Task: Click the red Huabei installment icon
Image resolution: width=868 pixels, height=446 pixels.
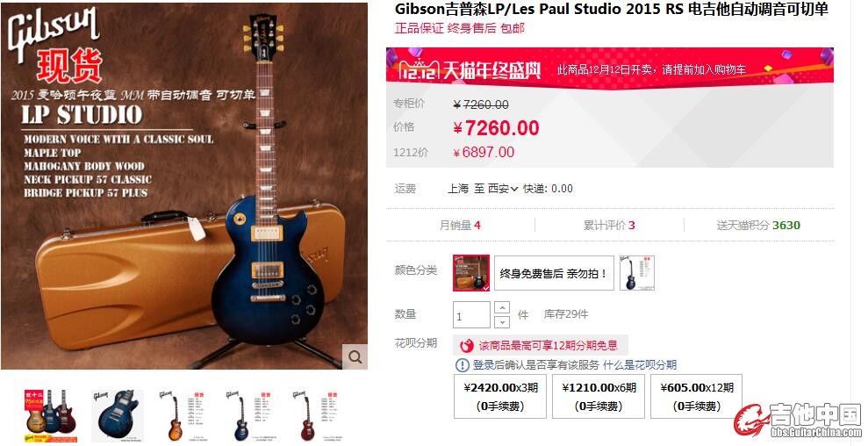Action: tap(467, 346)
